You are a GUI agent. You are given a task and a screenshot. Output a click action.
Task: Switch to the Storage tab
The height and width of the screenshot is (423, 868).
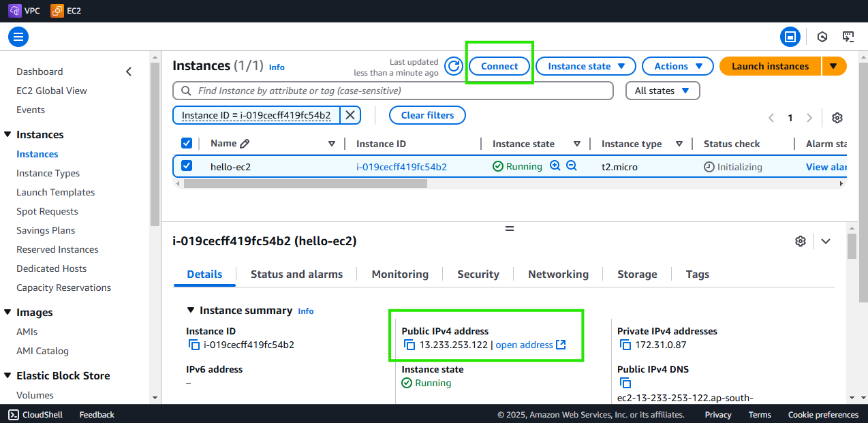tap(636, 274)
